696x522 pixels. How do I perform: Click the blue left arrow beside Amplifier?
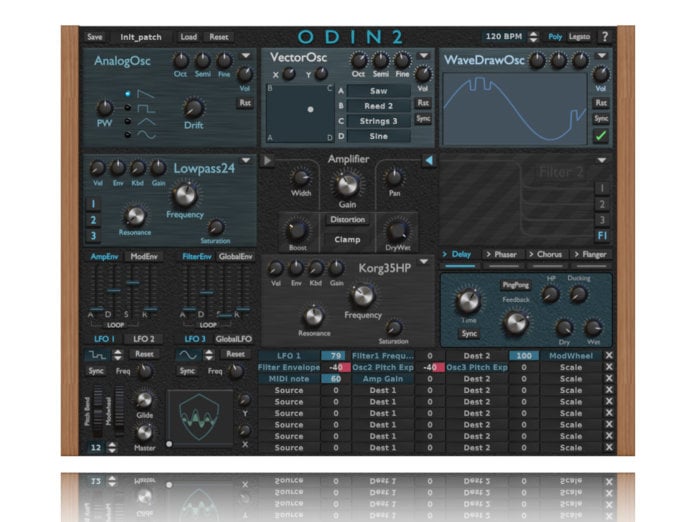click(428, 160)
